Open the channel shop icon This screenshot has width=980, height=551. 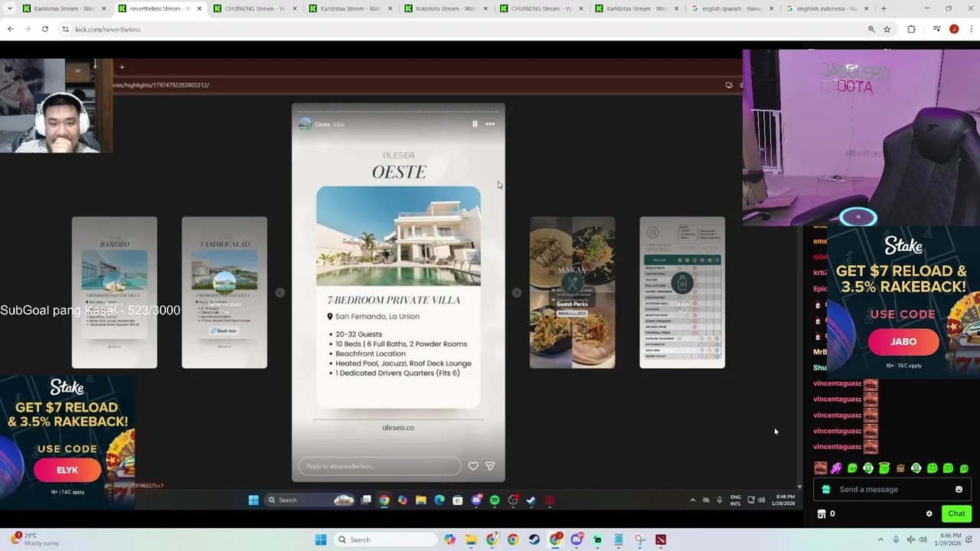(x=822, y=514)
